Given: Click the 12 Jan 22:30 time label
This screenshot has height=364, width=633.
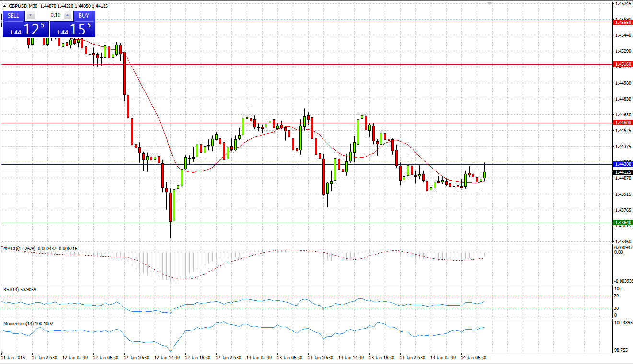Looking at the screenshot, I should (x=229, y=357).
